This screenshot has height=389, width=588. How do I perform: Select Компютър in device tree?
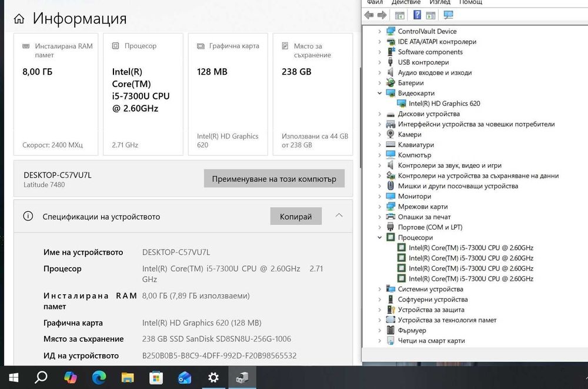415,155
